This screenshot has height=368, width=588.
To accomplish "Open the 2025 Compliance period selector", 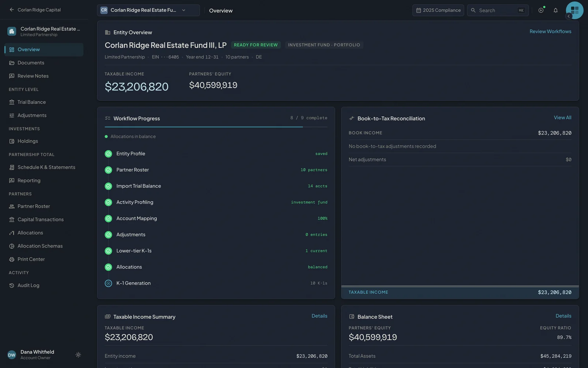I will (438, 10).
